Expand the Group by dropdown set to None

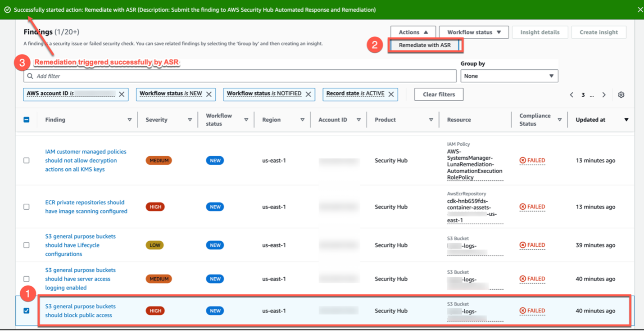[x=509, y=76]
